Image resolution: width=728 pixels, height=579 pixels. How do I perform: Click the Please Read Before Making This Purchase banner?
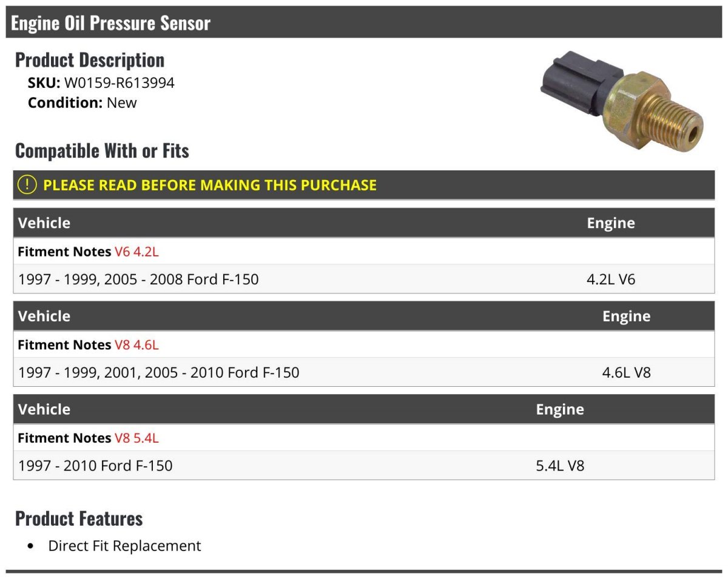(x=364, y=185)
